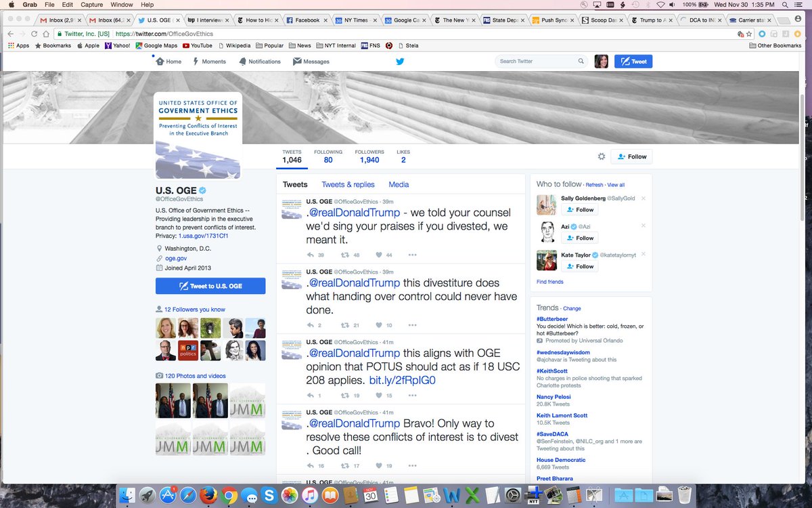Click Chrome back arrow

(11, 33)
